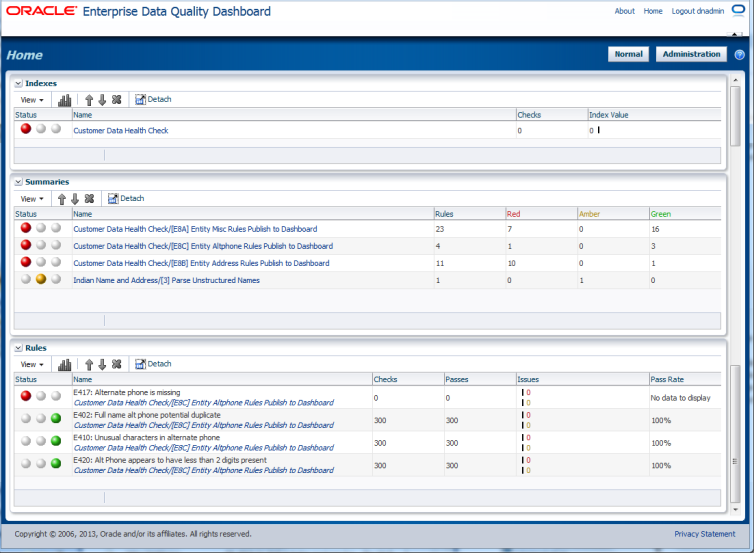The width and height of the screenshot is (754, 553).
Task: Open the View dropdown in Indexes
Action: pos(32,100)
